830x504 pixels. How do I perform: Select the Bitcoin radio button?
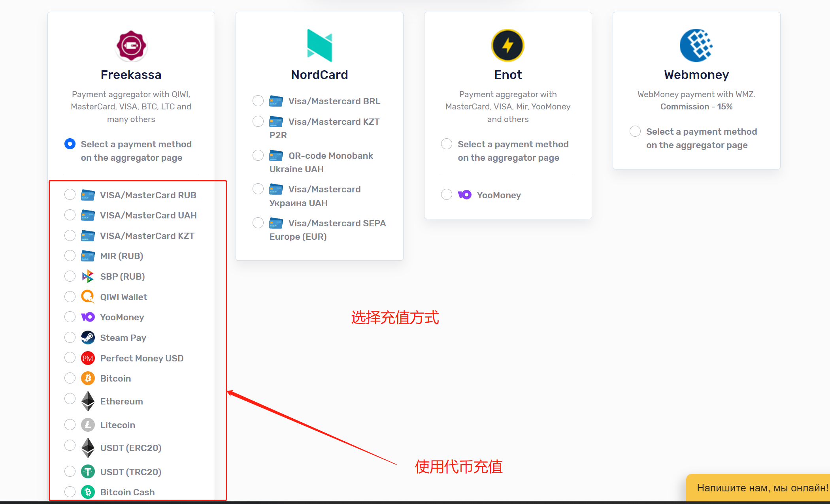[x=70, y=378]
